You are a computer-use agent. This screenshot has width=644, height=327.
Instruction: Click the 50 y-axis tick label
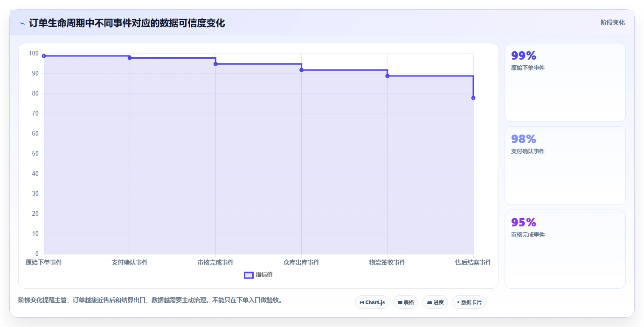click(x=35, y=154)
